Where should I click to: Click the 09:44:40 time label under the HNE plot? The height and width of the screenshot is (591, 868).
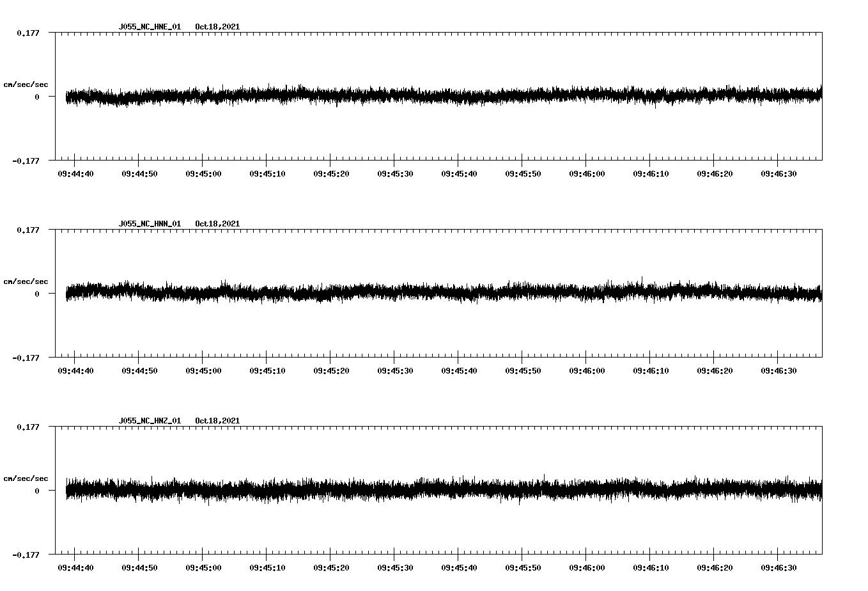[x=75, y=173]
